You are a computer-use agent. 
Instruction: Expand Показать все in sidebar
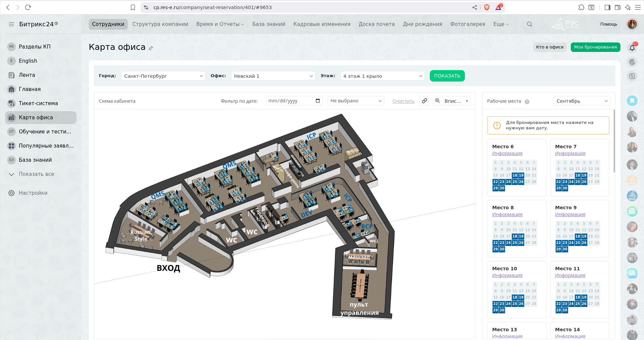(x=36, y=174)
